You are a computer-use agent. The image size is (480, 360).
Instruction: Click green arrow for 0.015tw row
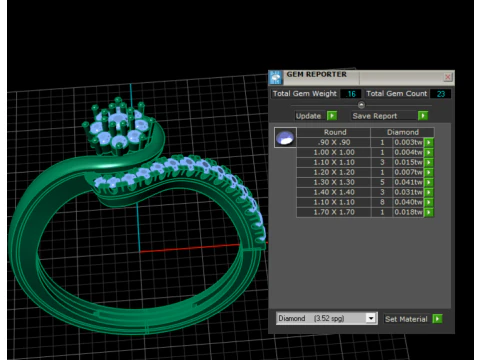click(429, 162)
